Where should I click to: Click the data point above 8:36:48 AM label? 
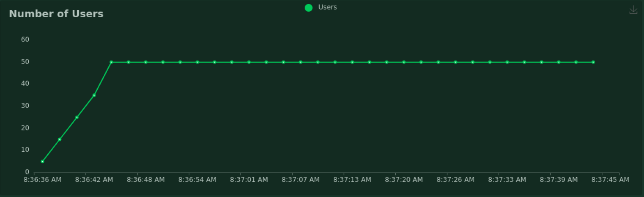(x=146, y=62)
